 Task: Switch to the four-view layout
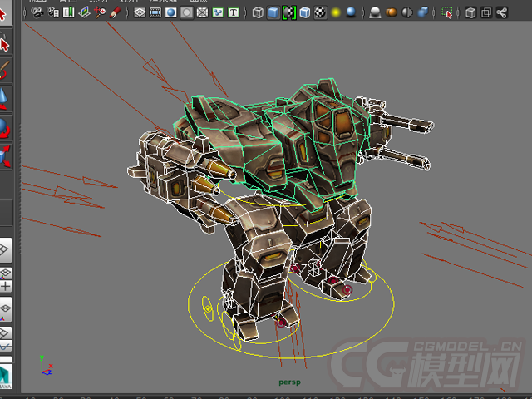click(6, 279)
